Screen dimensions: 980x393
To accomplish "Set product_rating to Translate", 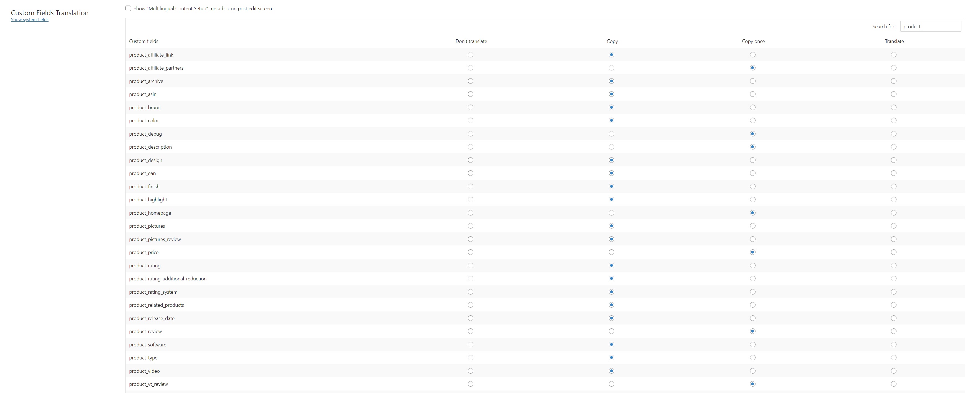I will click(x=894, y=265).
